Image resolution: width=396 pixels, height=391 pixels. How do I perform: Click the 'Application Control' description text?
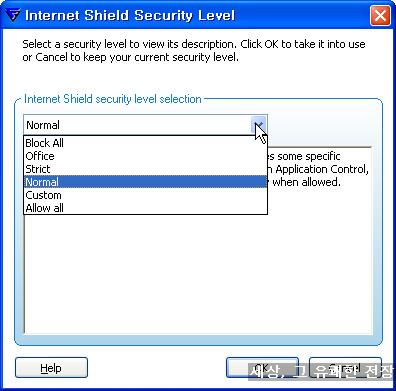coord(322,169)
